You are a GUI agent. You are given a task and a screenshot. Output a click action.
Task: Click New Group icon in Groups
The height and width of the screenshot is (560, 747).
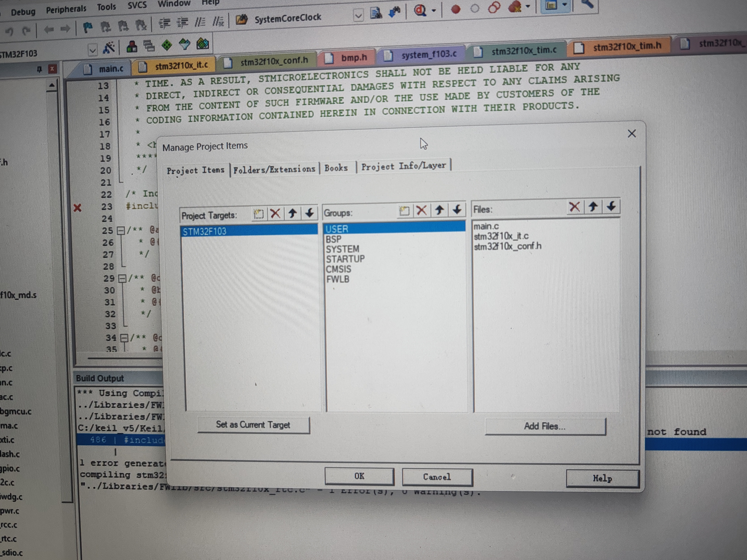click(x=404, y=211)
